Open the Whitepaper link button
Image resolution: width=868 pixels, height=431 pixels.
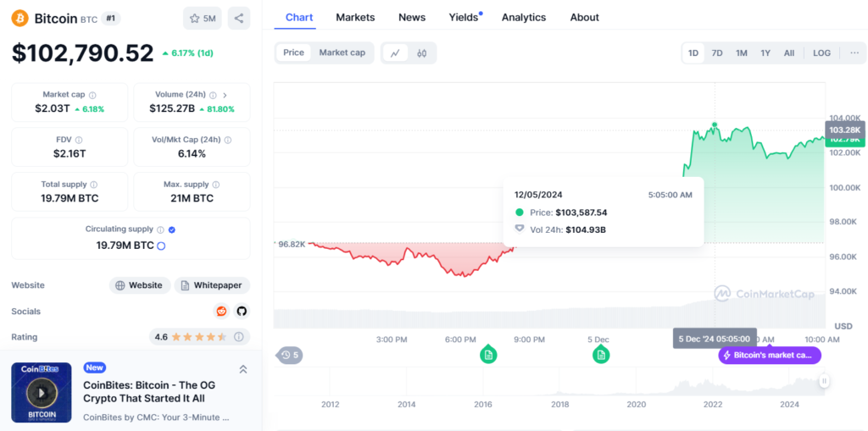pos(212,285)
